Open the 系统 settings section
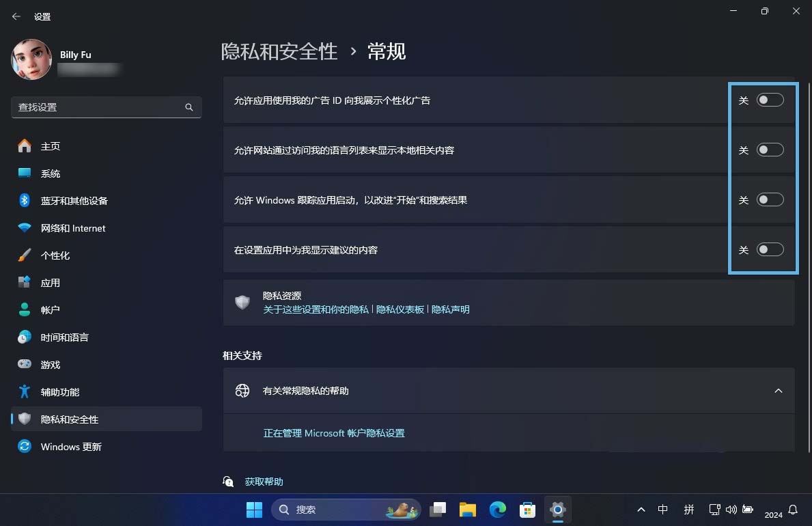The height and width of the screenshot is (526, 812). (51, 173)
